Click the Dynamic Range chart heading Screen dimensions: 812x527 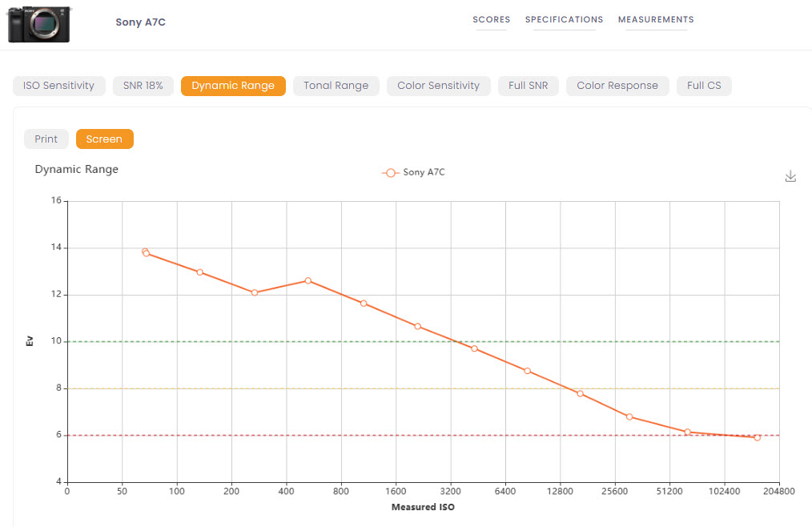[77, 170]
